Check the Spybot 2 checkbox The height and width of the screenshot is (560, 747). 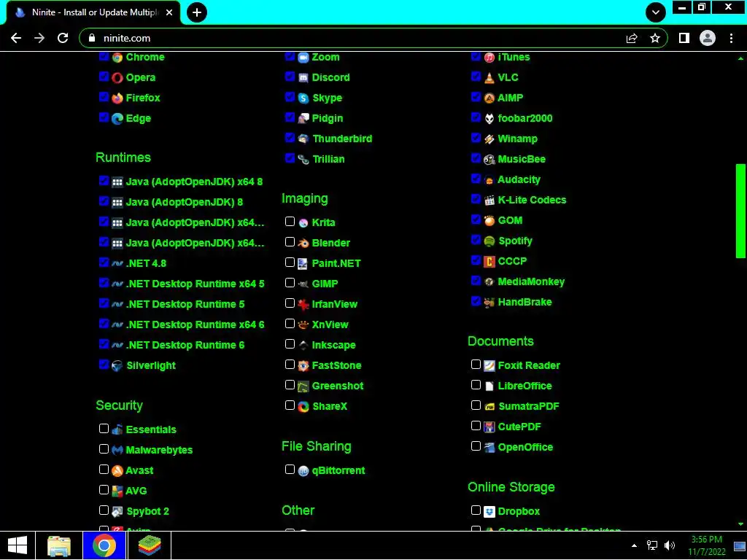(x=104, y=510)
